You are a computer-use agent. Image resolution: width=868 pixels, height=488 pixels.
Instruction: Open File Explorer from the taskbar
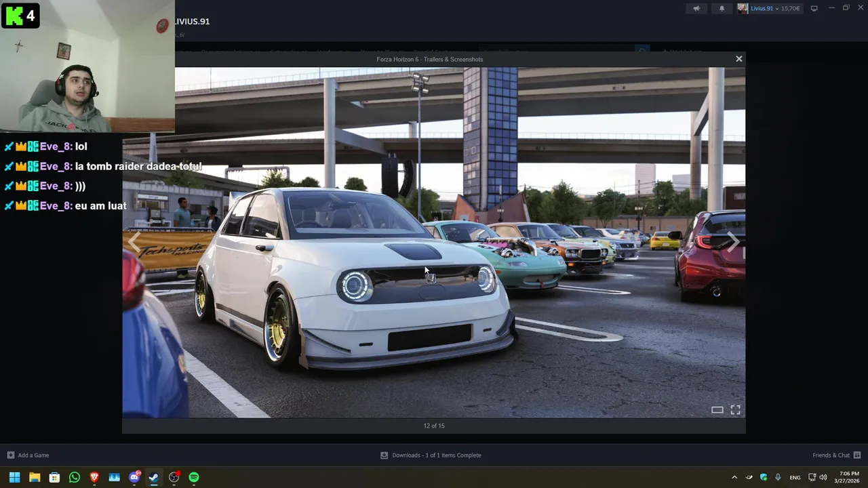tap(35, 477)
